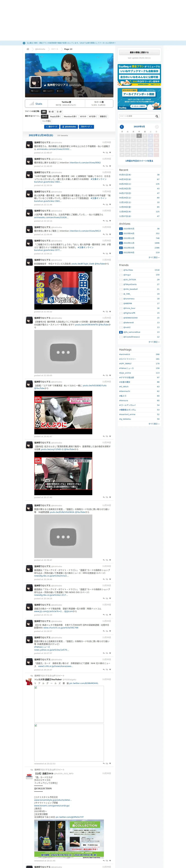Open archive 2022年10月
Image resolution: width=186 pixels, height=868 pixels.
point(129,248)
